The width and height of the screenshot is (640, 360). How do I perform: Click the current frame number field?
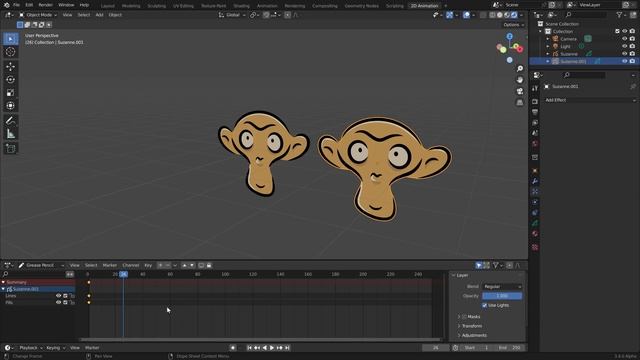435,348
